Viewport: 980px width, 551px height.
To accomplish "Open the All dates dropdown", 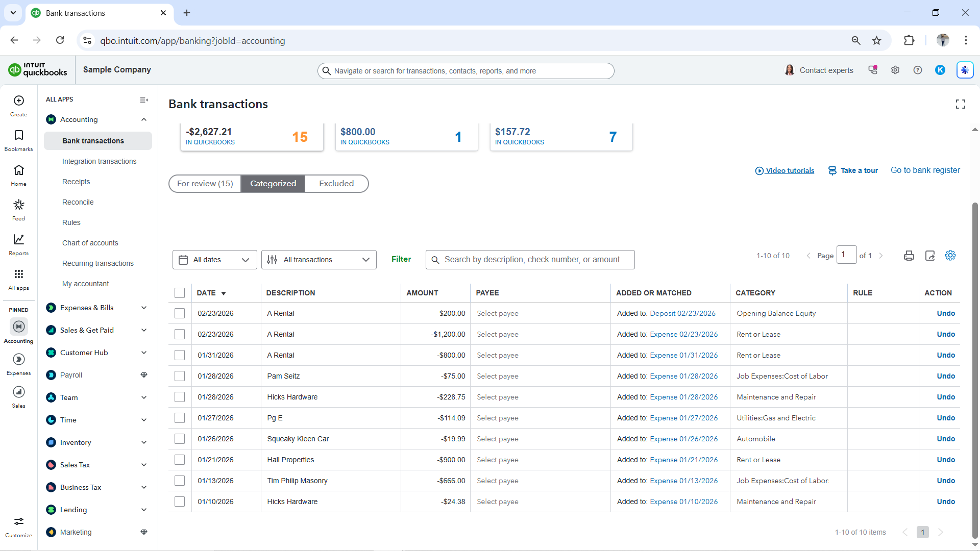I will (214, 260).
